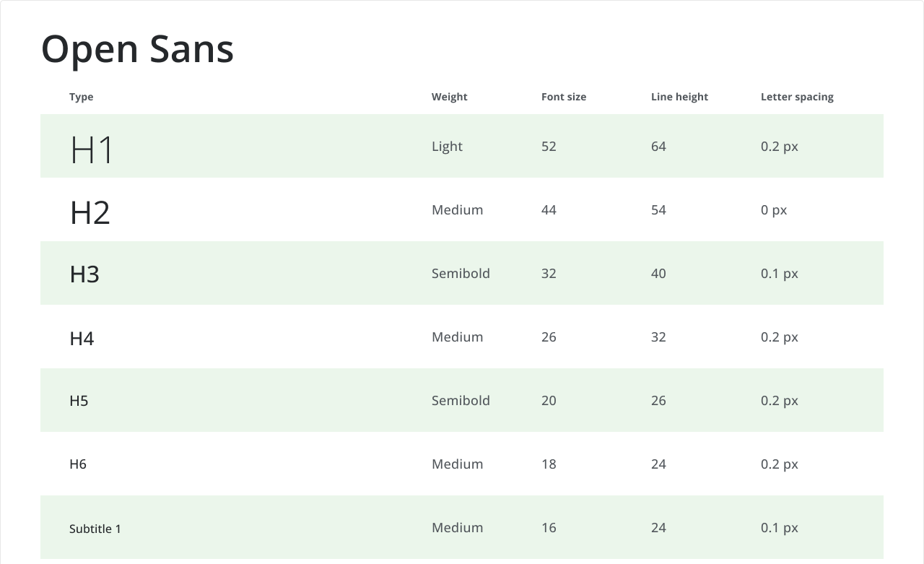Click the Open Sans heading
924x564 pixels.
[137, 50]
